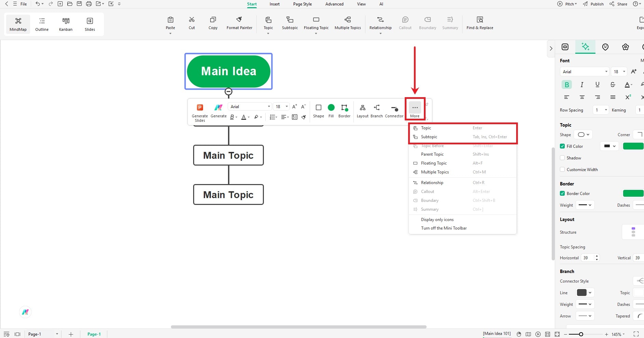Add a new page with plus button
644x338 pixels.
[71, 334]
